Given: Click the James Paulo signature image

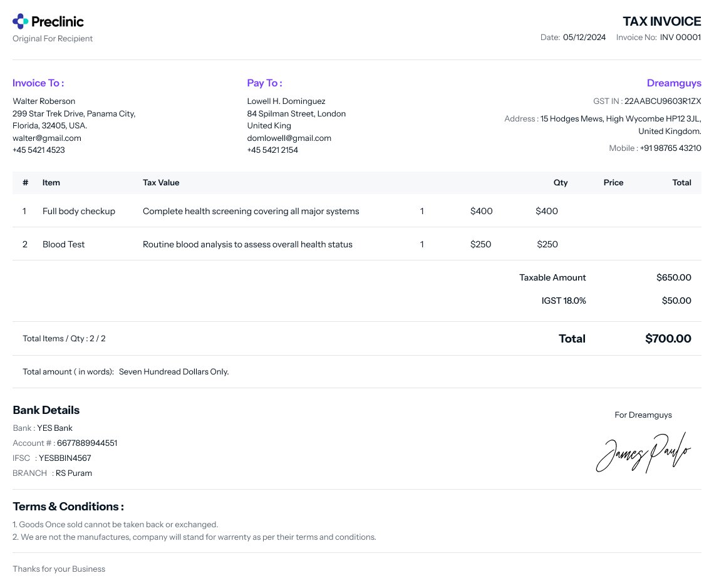Looking at the screenshot, I should (643, 453).
